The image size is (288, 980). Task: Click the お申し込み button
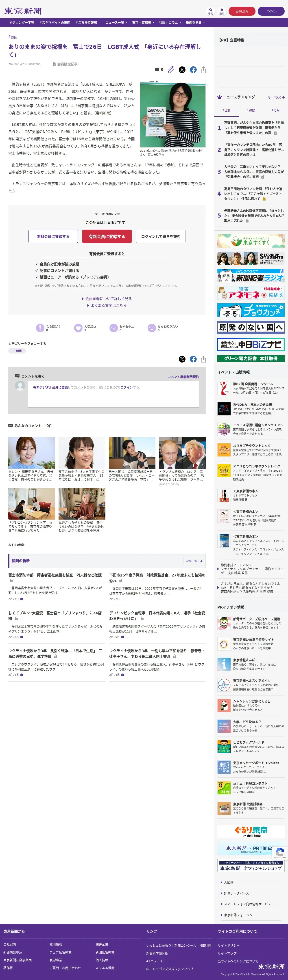(242, 11)
